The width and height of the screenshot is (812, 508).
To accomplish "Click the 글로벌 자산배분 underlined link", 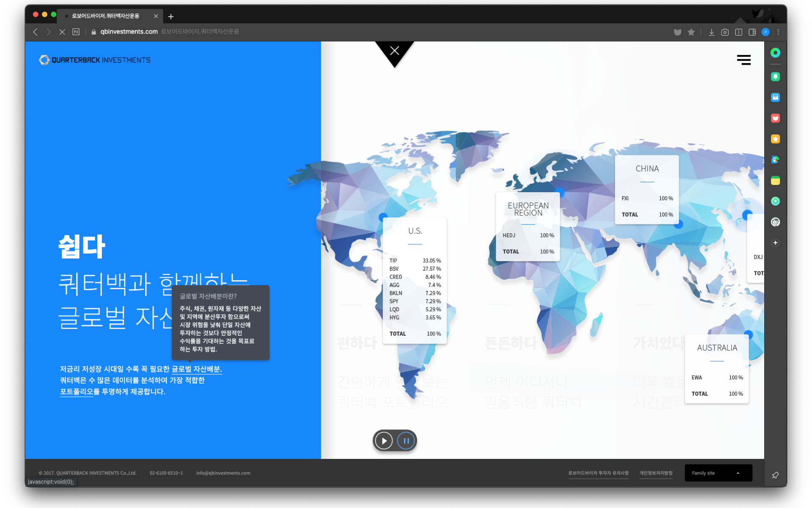I will point(197,369).
